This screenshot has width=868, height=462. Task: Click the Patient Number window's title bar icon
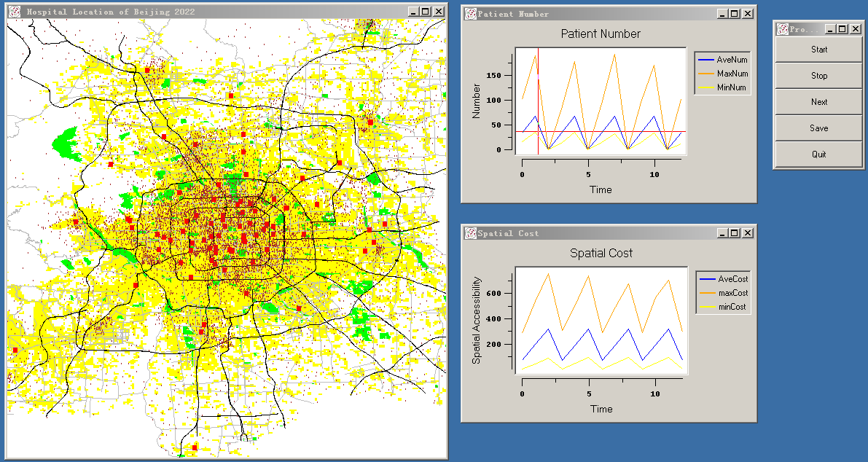(x=470, y=14)
